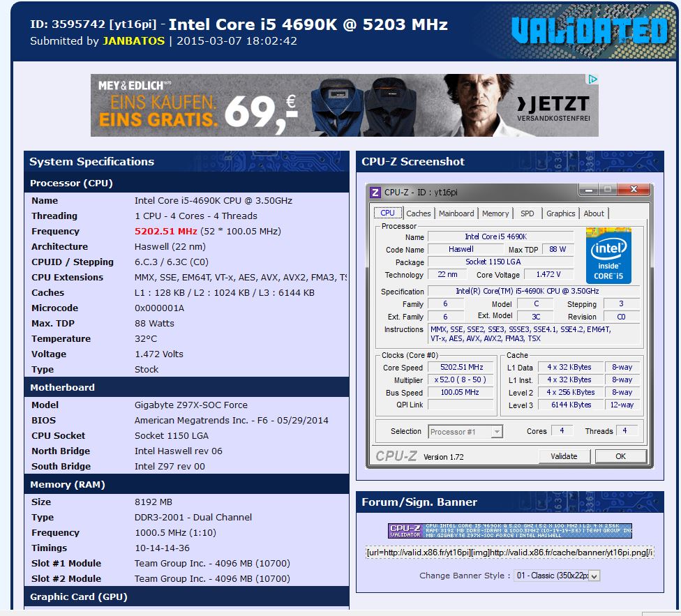Switch to the About tab in CPU-Z

(594, 213)
